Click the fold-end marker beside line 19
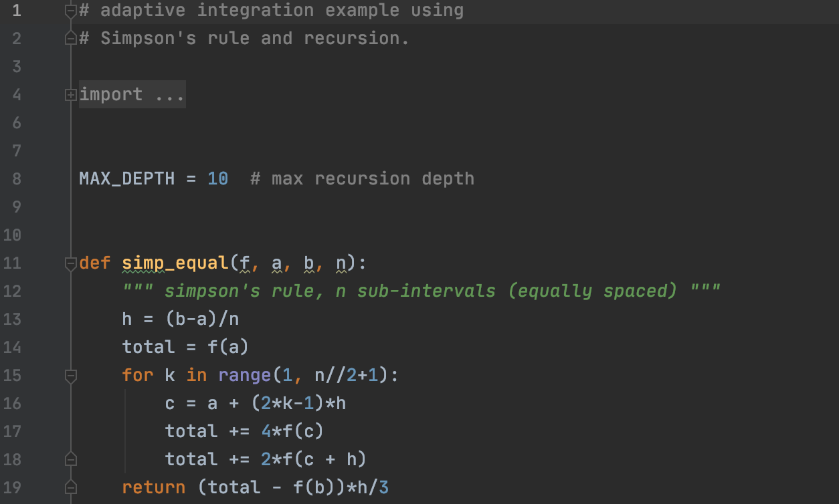The image size is (839, 504). (70, 487)
